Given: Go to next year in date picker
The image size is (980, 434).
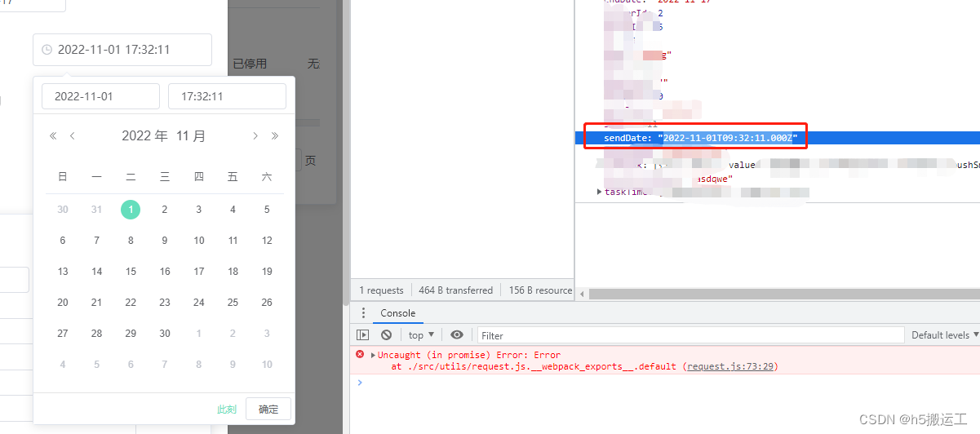Looking at the screenshot, I should click(x=275, y=136).
